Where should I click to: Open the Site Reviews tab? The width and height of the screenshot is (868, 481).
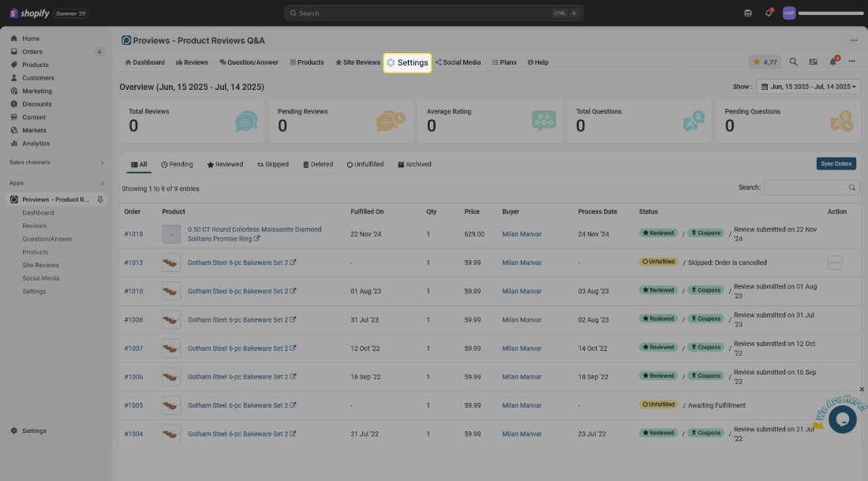pos(357,62)
